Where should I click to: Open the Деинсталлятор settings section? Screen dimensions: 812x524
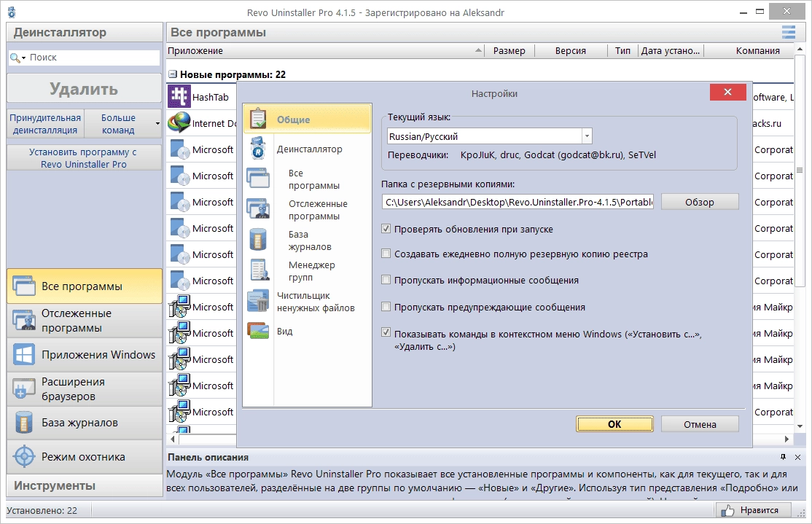[309, 149]
